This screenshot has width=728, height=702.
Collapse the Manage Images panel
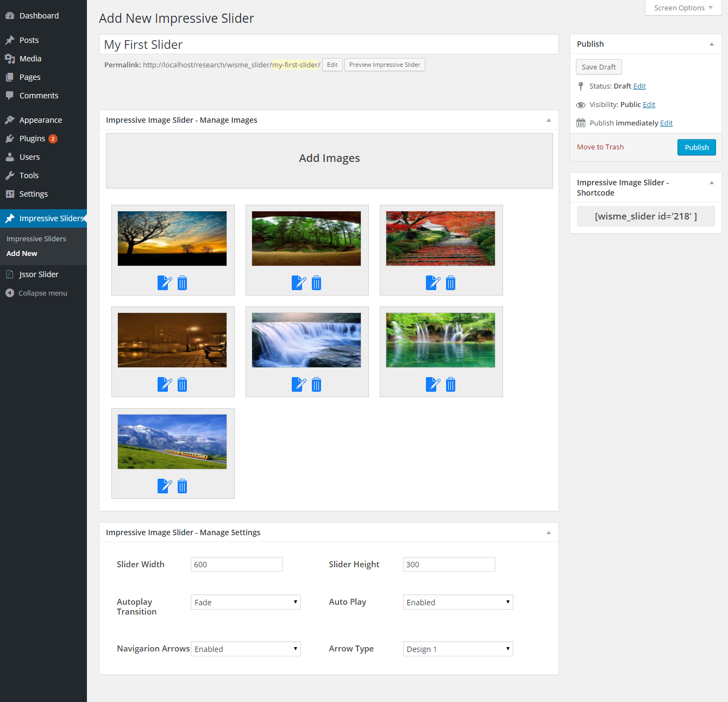point(549,120)
